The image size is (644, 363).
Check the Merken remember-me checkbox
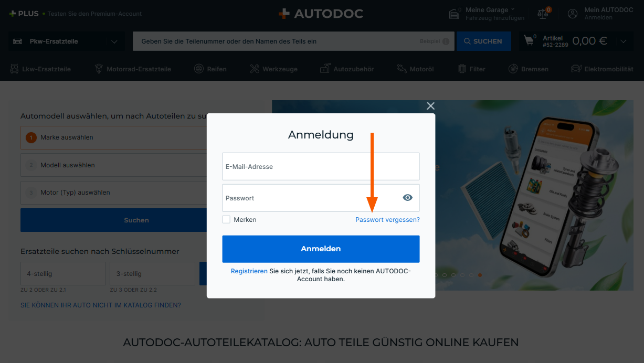click(226, 220)
